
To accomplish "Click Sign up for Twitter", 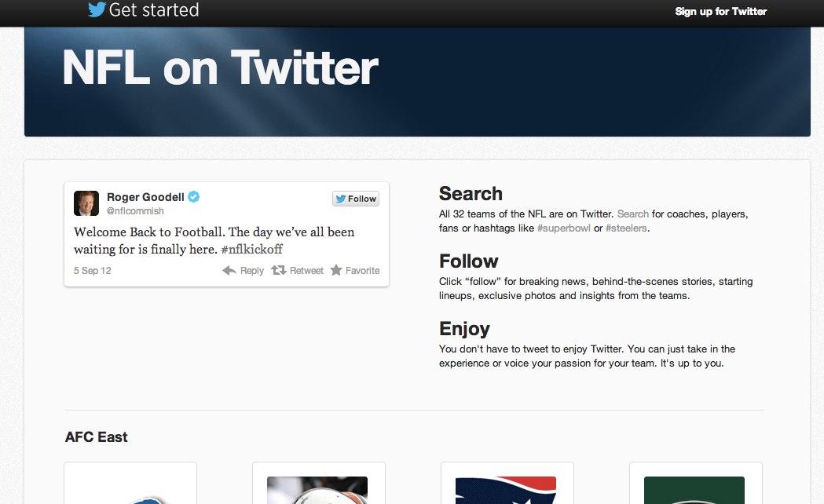I will tap(720, 12).
